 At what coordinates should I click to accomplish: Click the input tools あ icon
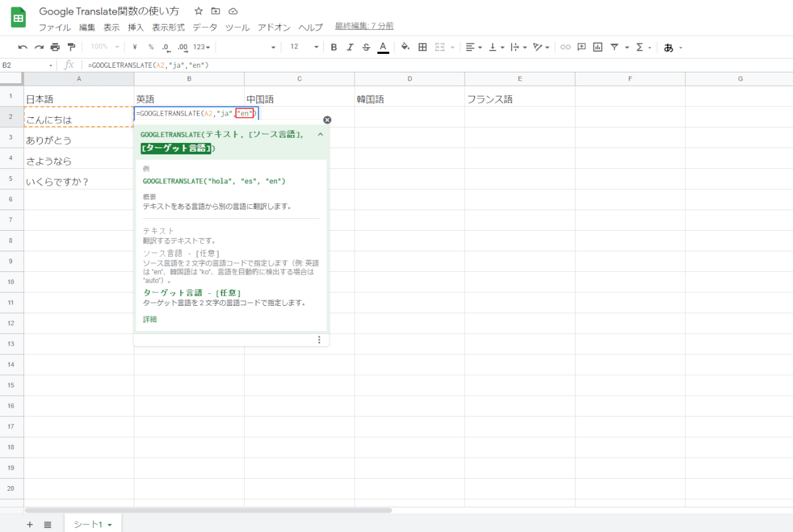pyautogui.click(x=669, y=47)
